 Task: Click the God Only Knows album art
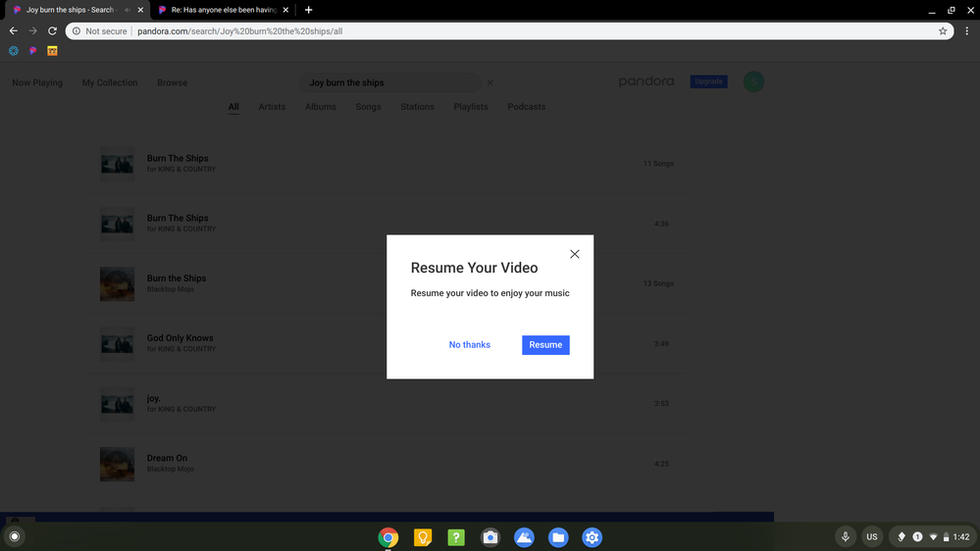pyautogui.click(x=117, y=343)
